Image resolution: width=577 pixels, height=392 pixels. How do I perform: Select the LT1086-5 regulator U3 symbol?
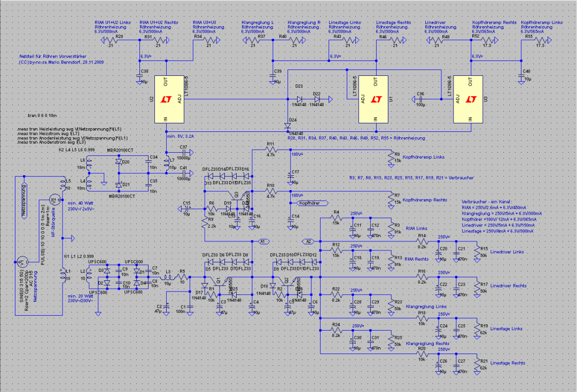[467, 99]
